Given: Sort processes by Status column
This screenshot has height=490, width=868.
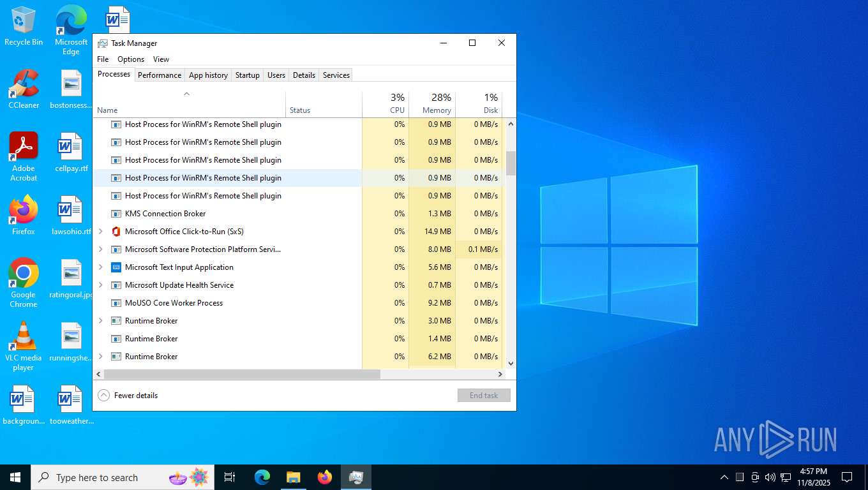Looking at the screenshot, I should click(x=324, y=105).
